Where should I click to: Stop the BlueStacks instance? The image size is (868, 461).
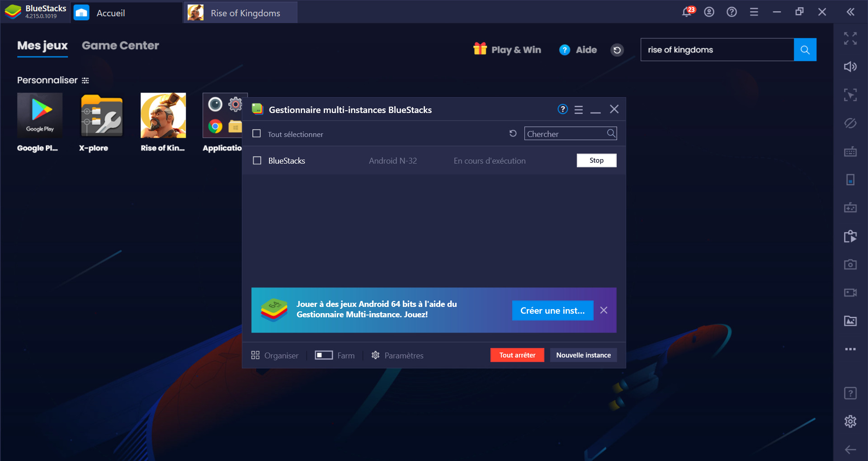pyautogui.click(x=596, y=160)
